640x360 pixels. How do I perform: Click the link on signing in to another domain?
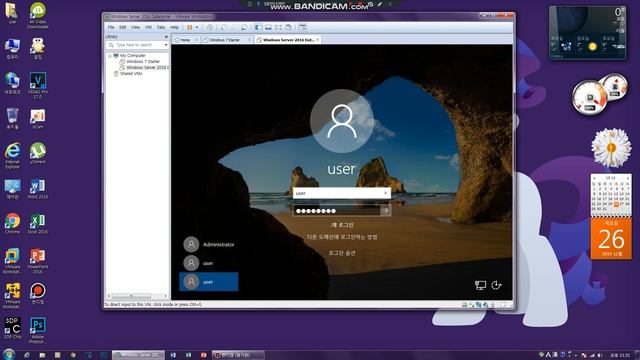click(342, 237)
